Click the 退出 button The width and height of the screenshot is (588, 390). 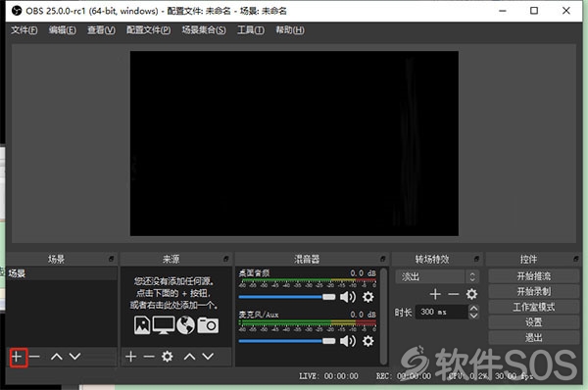coord(534,337)
